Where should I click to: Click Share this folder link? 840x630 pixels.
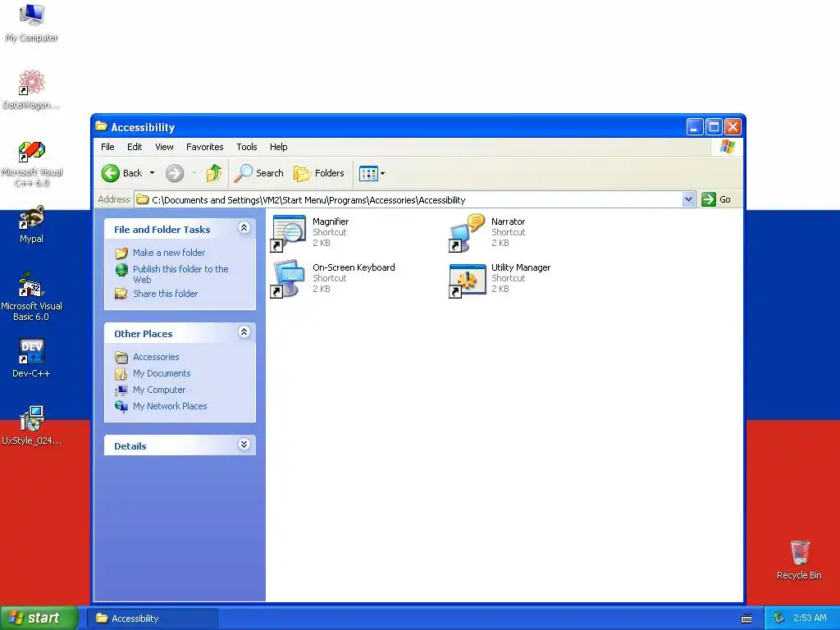[x=165, y=294]
